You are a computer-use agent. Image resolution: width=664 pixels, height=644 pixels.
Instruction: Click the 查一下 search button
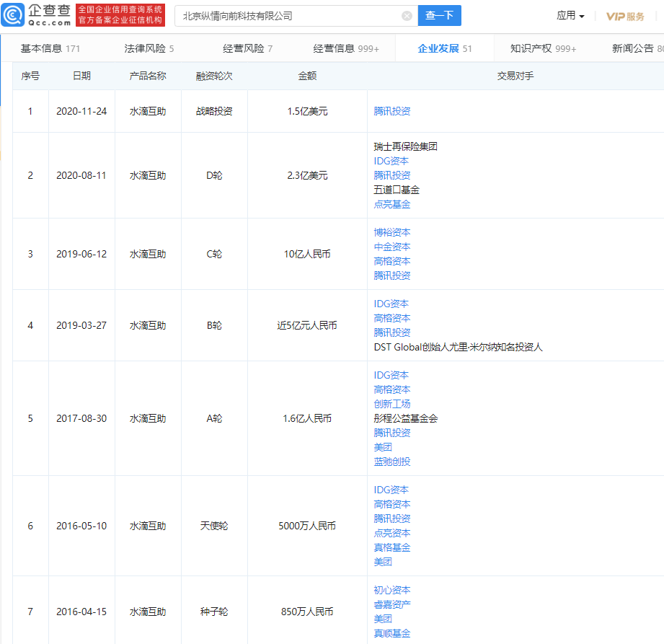click(x=439, y=16)
